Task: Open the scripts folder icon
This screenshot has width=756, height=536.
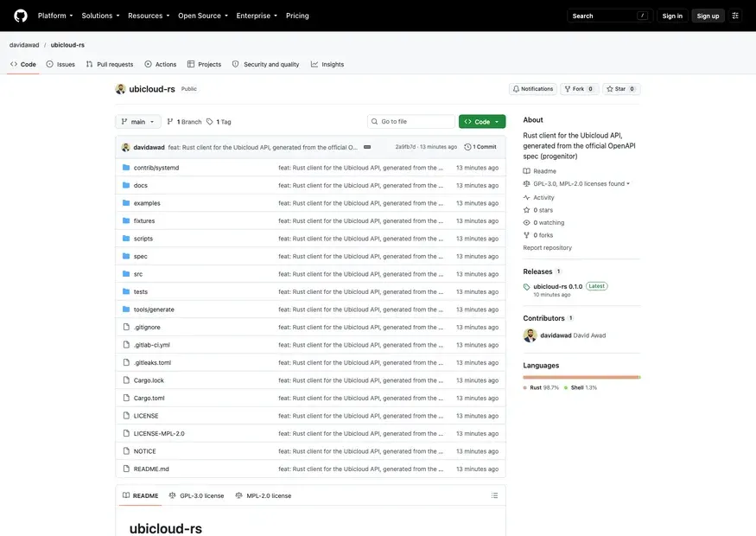Action: tap(126, 239)
